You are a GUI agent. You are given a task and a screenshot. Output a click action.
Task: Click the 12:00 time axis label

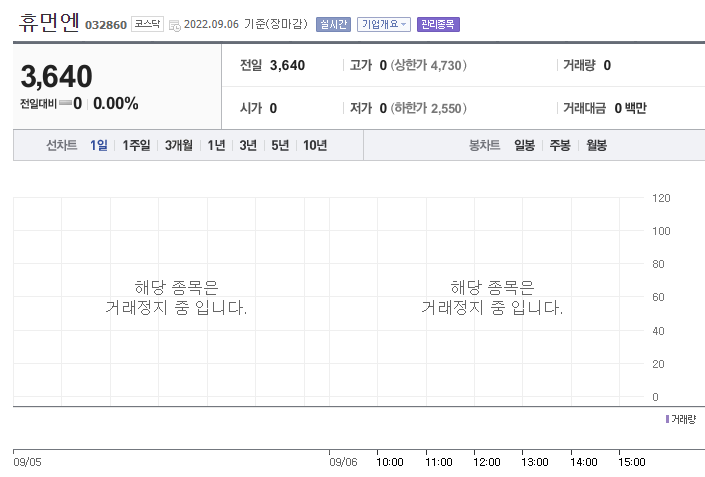(486, 462)
